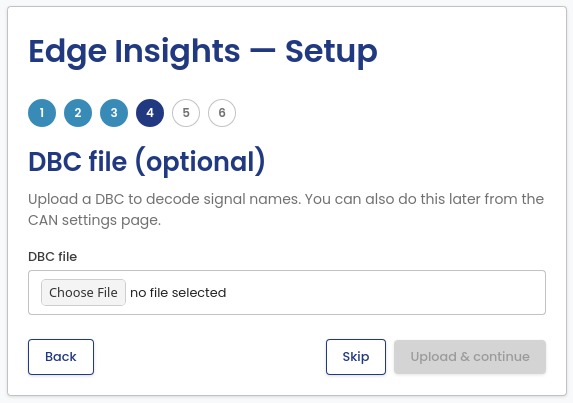This screenshot has height=403, width=573.
Task: Select the step 3 circle
Action: click(114, 113)
